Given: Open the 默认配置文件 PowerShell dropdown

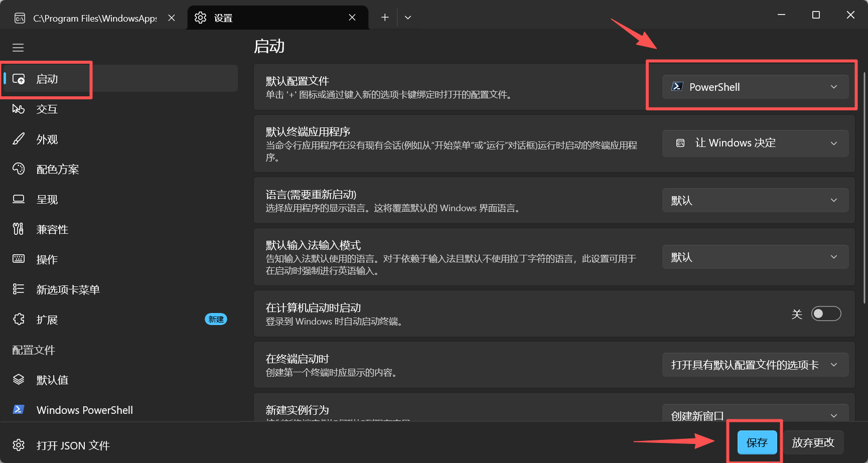Looking at the screenshot, I should pos(755,87).
